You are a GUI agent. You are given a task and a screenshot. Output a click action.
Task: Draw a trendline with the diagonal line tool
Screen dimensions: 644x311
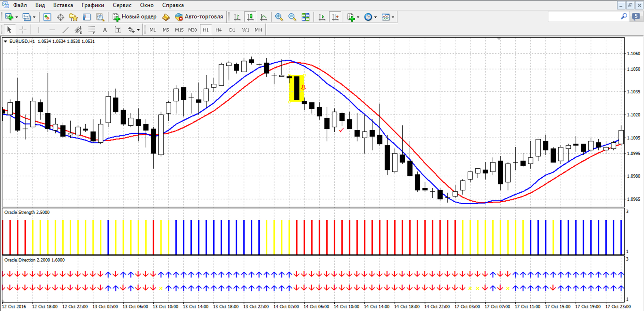click(65, 30)
